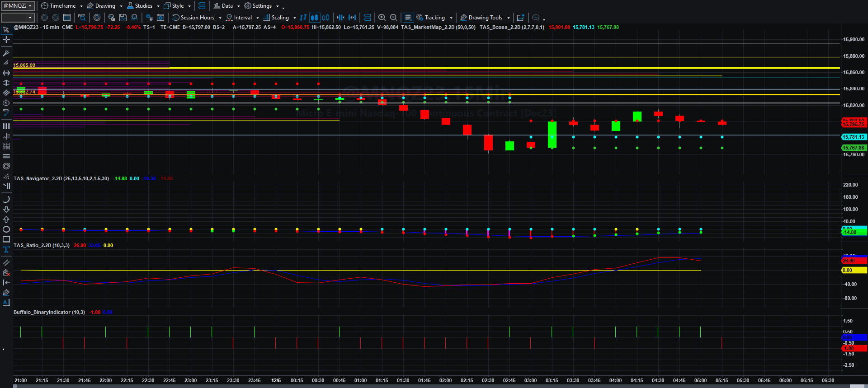Select the up arrow drawing tool
Image resolution: width=868 pixels, height=388 pixels.
(x=6, y=220)
